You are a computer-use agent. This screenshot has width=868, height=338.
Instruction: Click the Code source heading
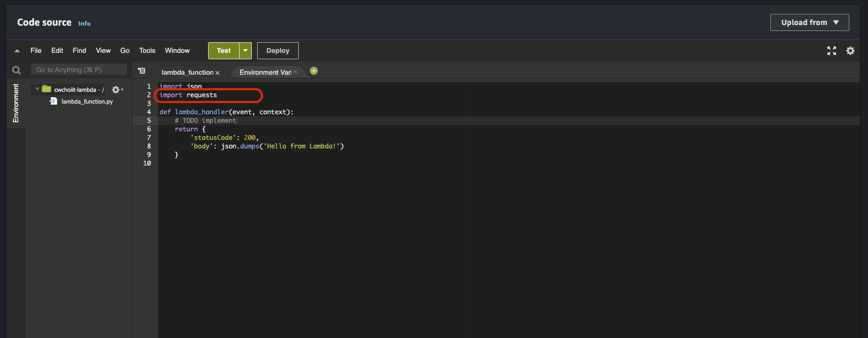[44, 22]
